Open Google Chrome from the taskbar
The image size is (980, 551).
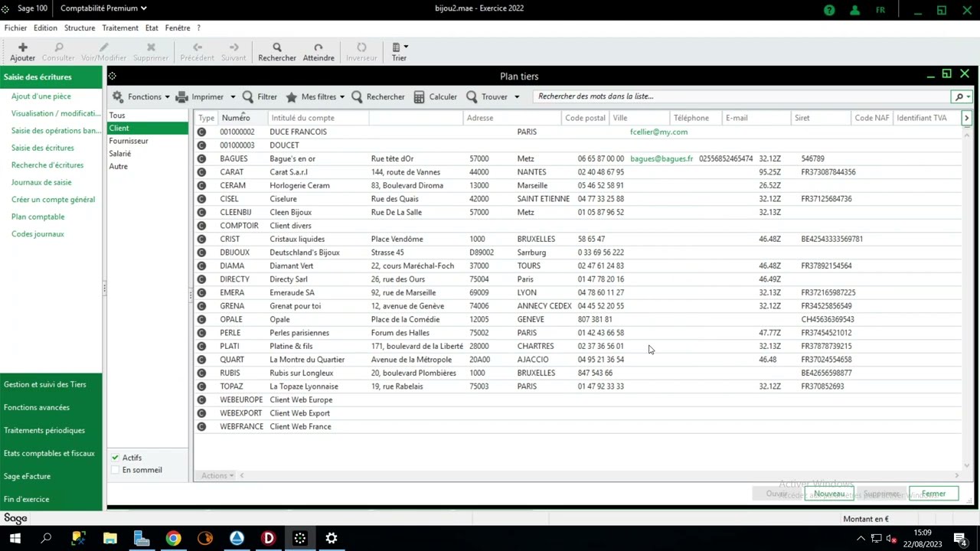[173, 538]
